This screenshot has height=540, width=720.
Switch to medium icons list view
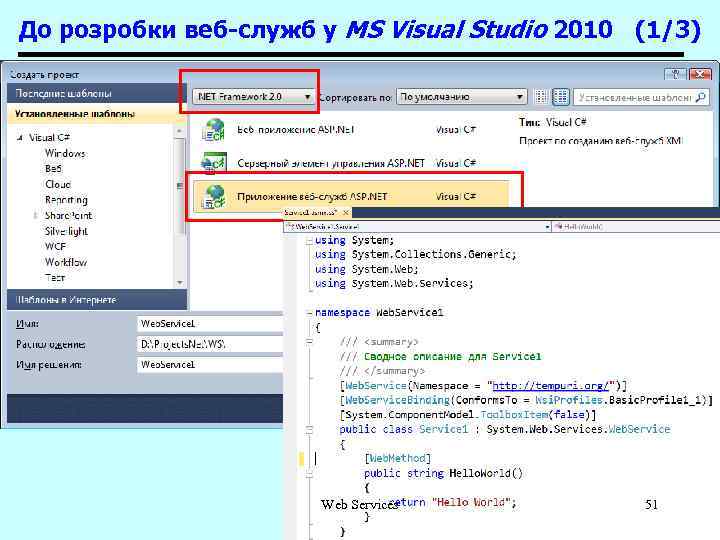coord(561,97)
